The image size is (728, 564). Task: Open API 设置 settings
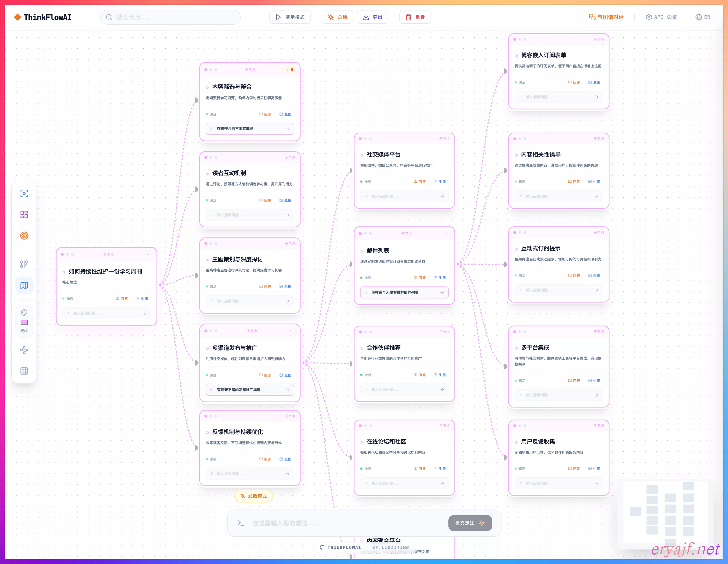[661, 17]
